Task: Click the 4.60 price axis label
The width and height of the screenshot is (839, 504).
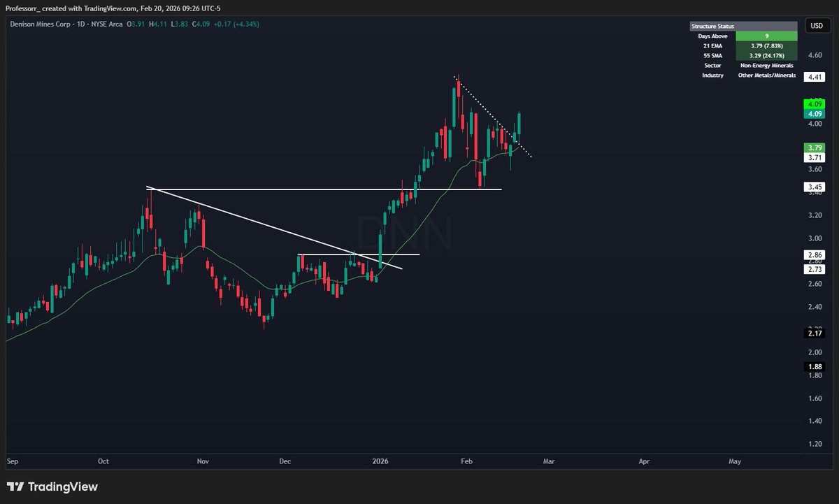Action: pyautogui.click(x=815, y=55)
